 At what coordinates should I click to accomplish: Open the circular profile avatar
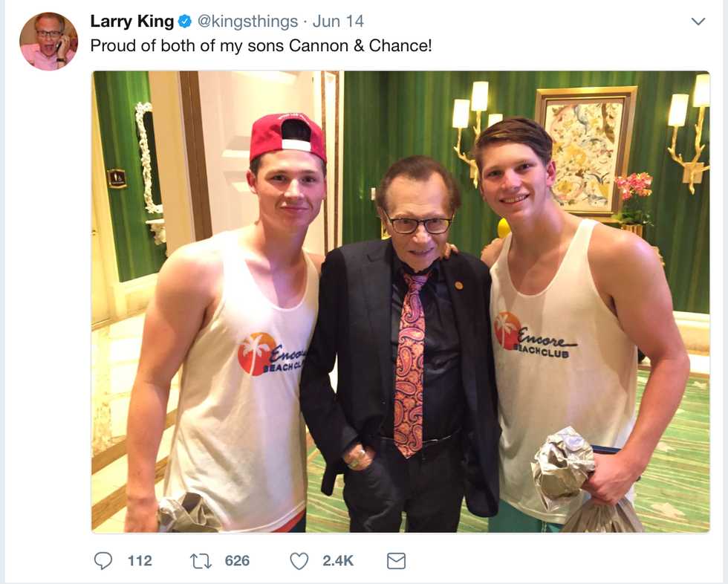(x=48, y=41)
